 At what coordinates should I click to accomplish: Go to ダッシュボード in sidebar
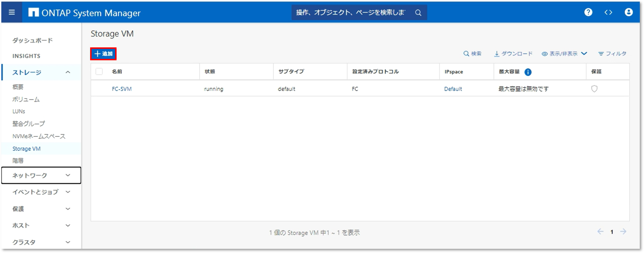33,40
